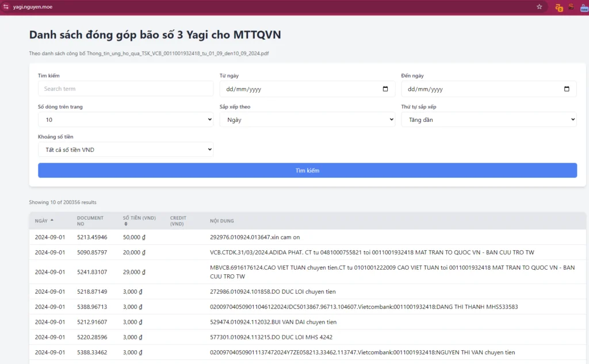Click the Nội dung column header
This screenshot has height=364, width=589.
click(x=221, y=221)
